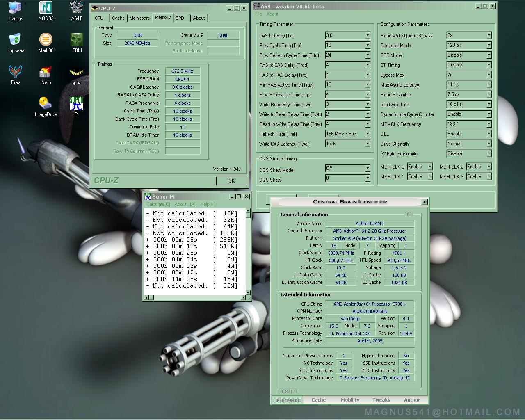The image size is (525, 420).
Task: Launch the PI Super PI shortcut
Action: pos(76,107)
